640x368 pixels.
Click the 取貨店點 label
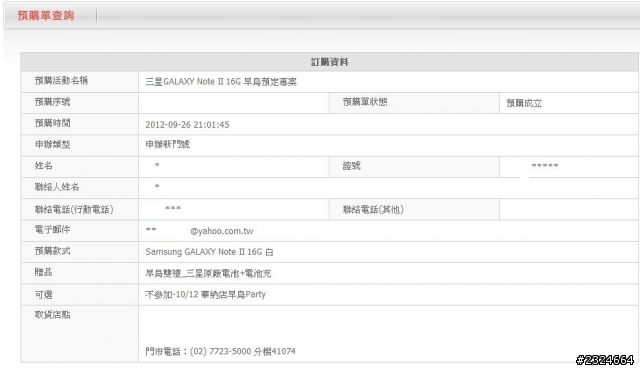pyautogui.click(x=52, y=315)
